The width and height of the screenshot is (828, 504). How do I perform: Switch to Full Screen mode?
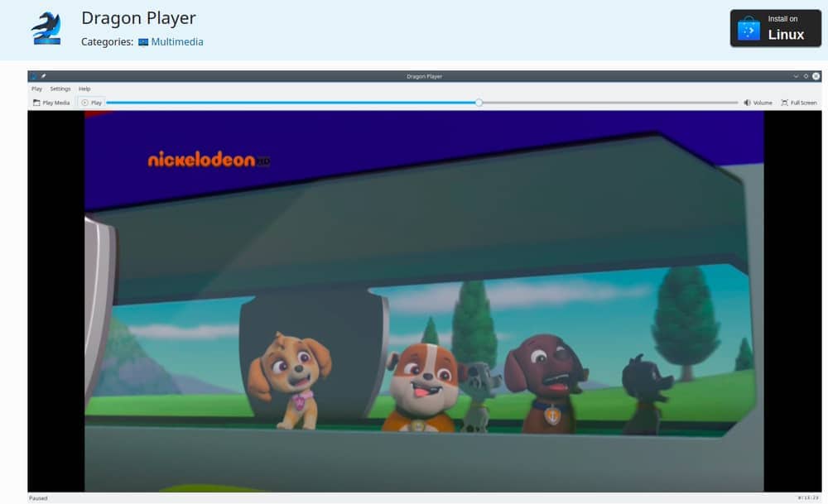tap(799, 103)
